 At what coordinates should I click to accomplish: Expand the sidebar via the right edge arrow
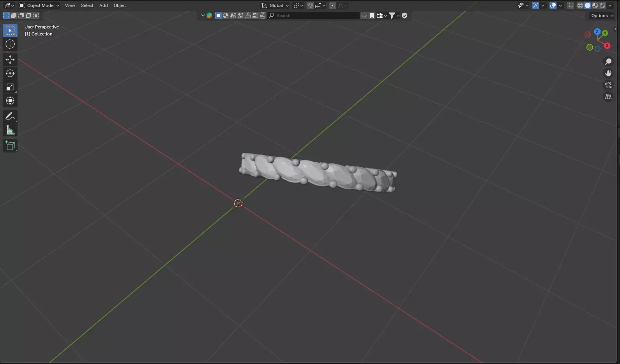616,29
